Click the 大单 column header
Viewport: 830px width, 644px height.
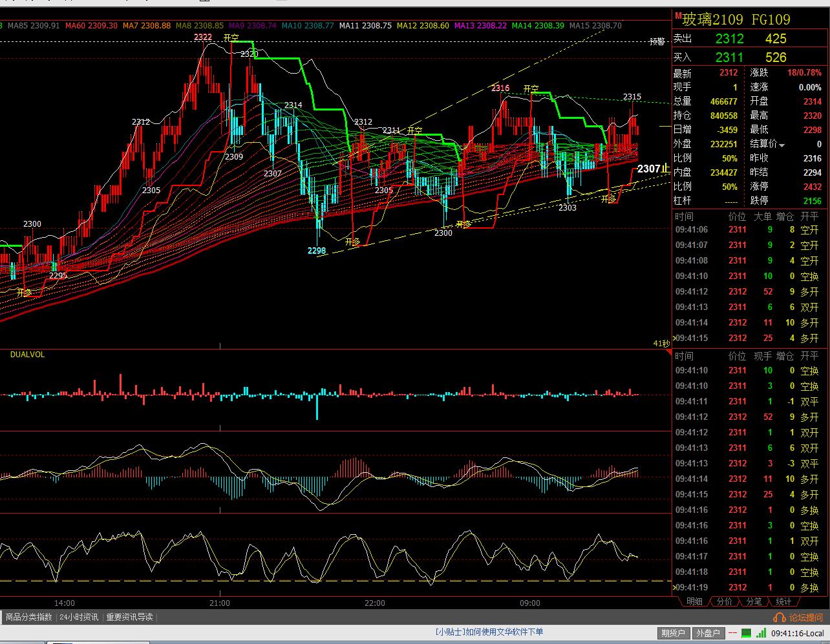click(763, 216)
